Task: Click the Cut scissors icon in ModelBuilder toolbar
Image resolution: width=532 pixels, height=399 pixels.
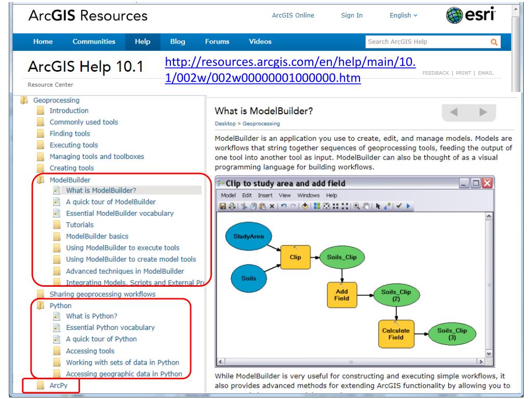Action: coord(244,206)
